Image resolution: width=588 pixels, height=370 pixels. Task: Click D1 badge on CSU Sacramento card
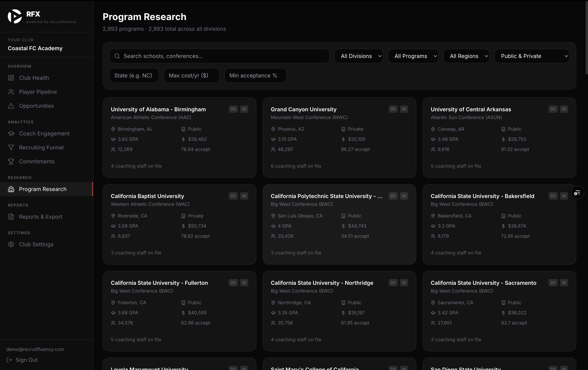[553, 283]
